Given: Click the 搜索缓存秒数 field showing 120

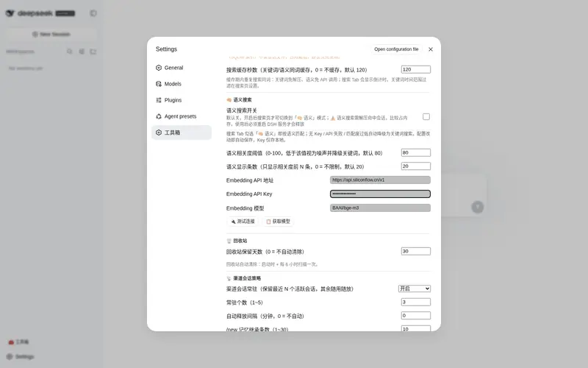Looking at the screenshot, I should click(x=415, y=69).
